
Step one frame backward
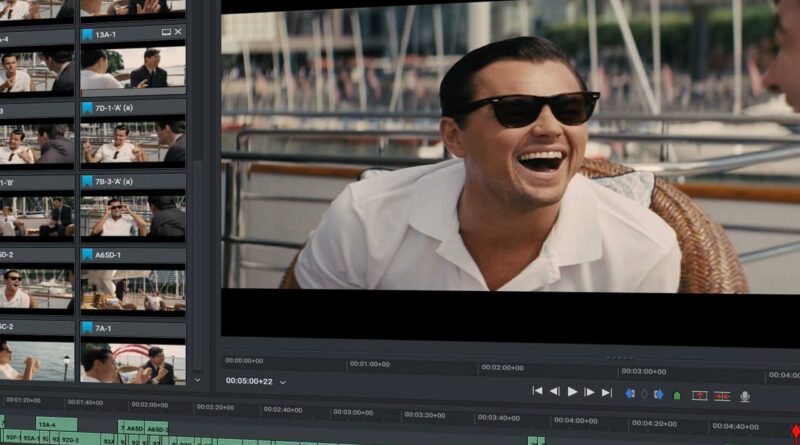pos(555,391)
